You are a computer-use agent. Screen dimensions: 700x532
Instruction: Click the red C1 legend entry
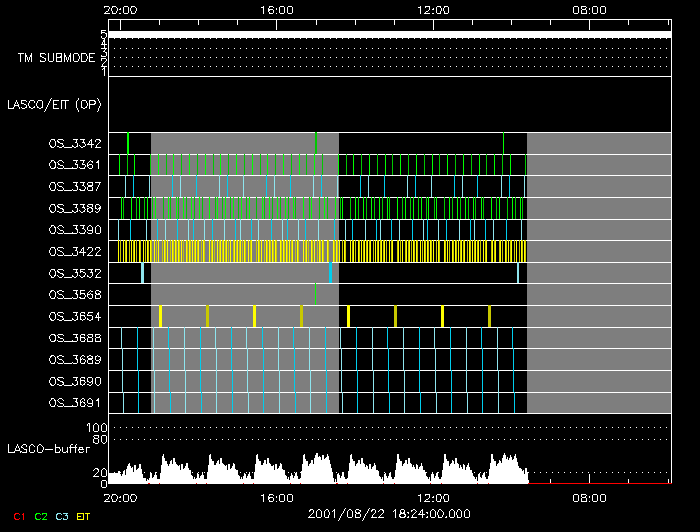point(17,516)
